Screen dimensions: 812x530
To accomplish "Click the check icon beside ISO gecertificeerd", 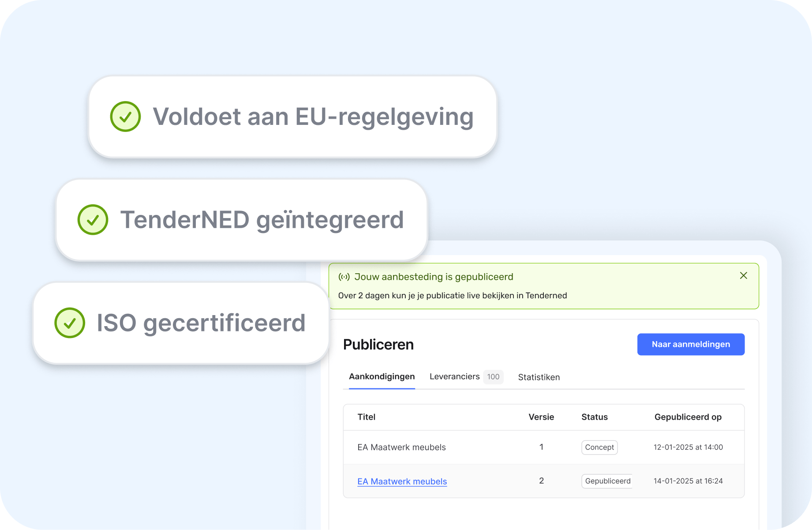I will click(x=70, y=323).
